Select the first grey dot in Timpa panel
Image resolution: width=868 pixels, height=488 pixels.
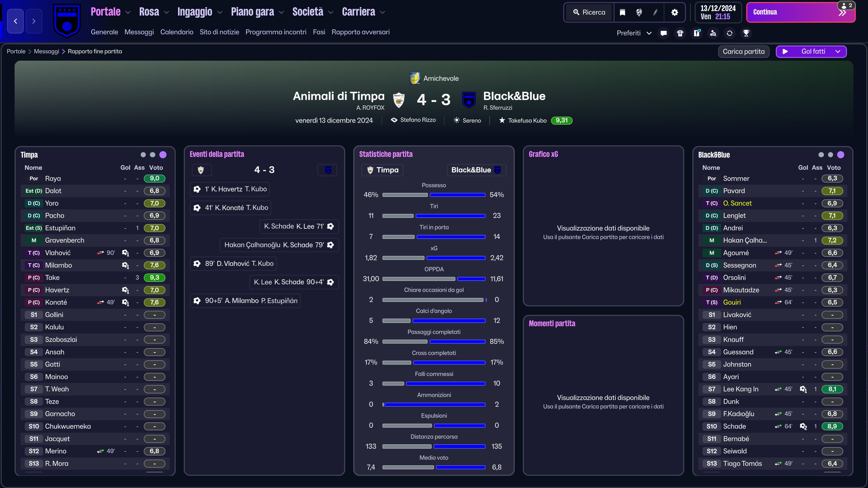pyautogui.click(x=143, y=155)
